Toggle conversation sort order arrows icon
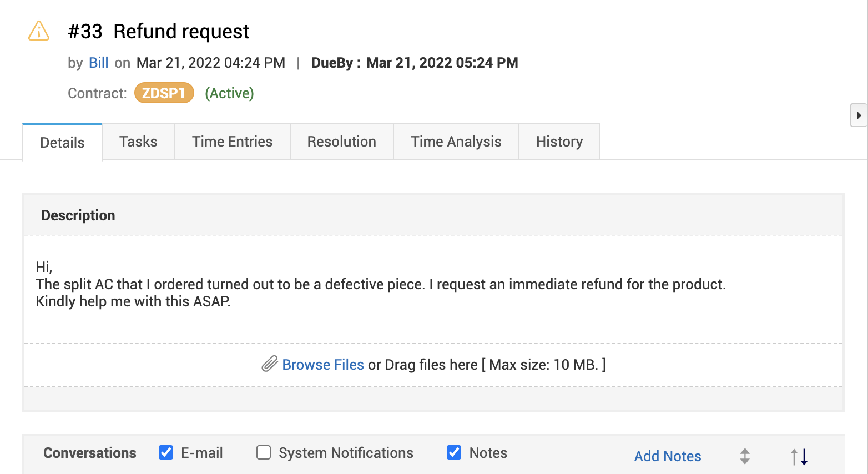This screenshot has height=474, width=868. tap(799, 456)
